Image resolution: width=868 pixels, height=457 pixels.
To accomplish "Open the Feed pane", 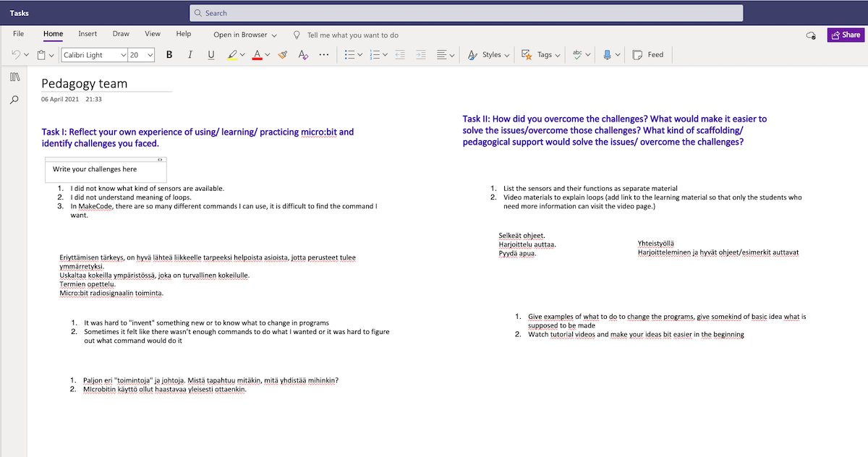I will pos(647,55).
